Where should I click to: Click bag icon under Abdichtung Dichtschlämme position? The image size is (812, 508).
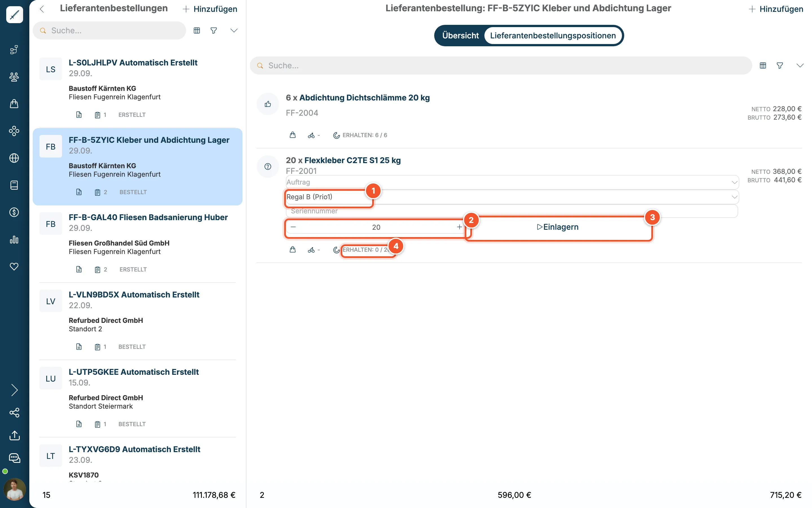coord(293,135)
